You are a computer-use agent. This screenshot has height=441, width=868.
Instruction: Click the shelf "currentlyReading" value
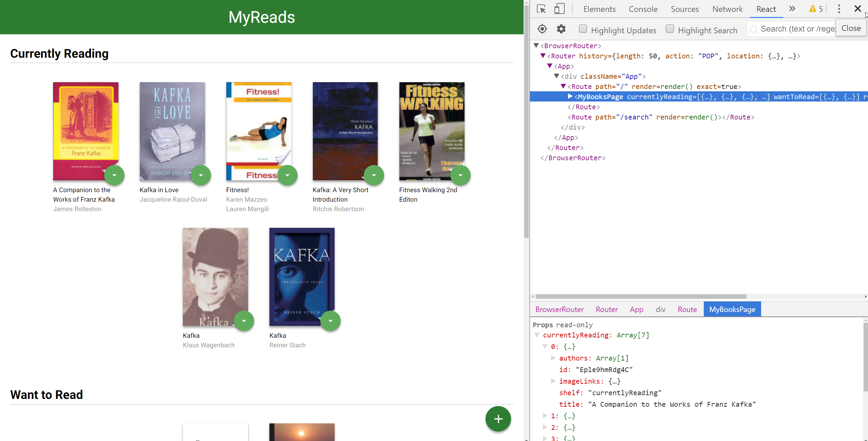625,393
